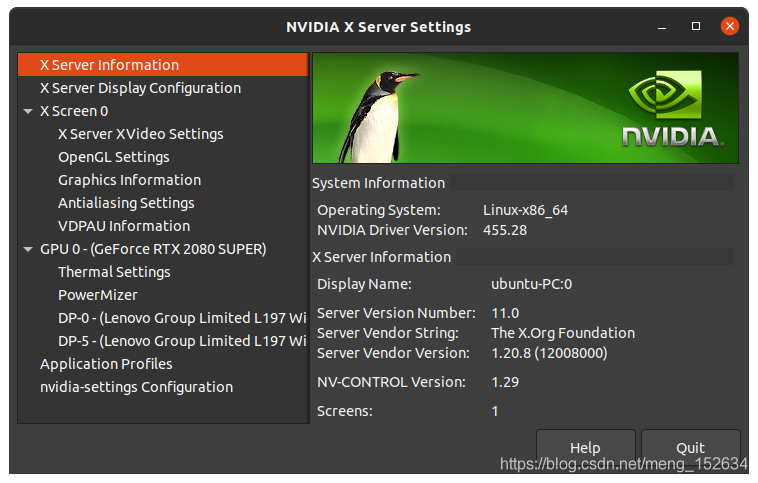Image resolution: width=758 pixels, height=483 pixels.
Task: Click The X.Org Foundation vendor string
Action: tap(563, 333)
